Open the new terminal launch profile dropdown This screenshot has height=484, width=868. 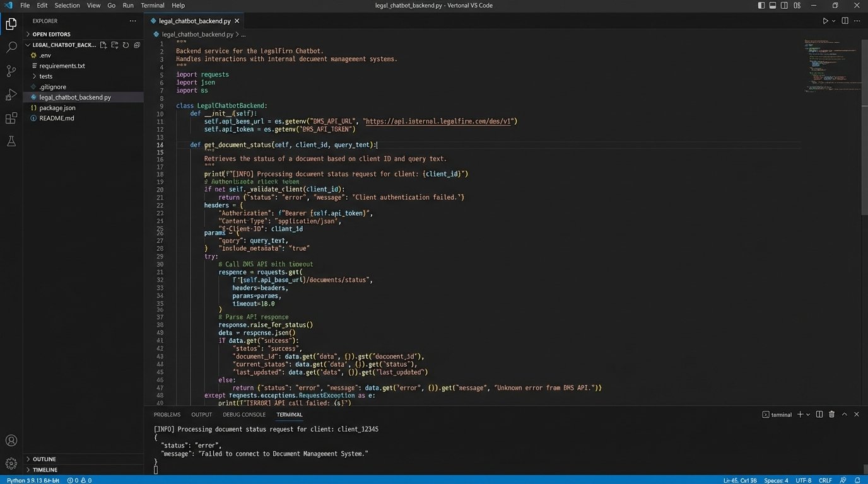tap(809, 415)
